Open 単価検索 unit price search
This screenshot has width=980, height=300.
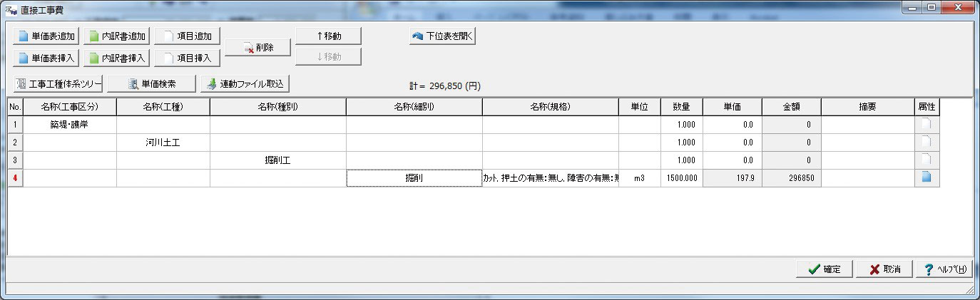(151, 84)
